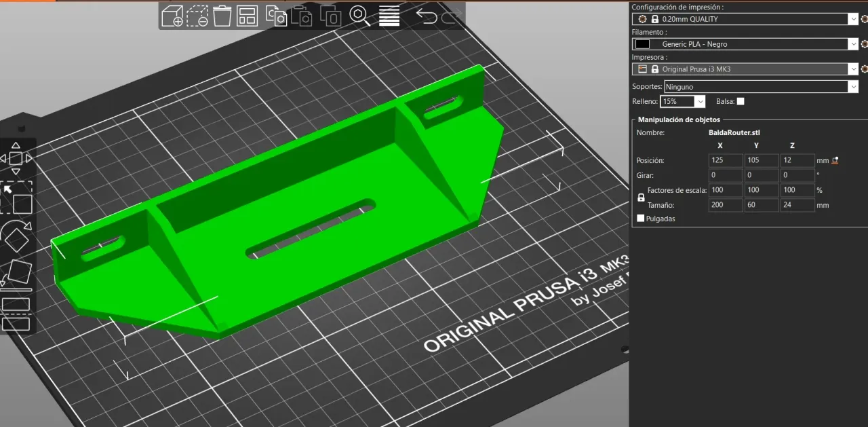Click the Tamaño Z field showing 24
868x427 pixels.
[797, 205]
